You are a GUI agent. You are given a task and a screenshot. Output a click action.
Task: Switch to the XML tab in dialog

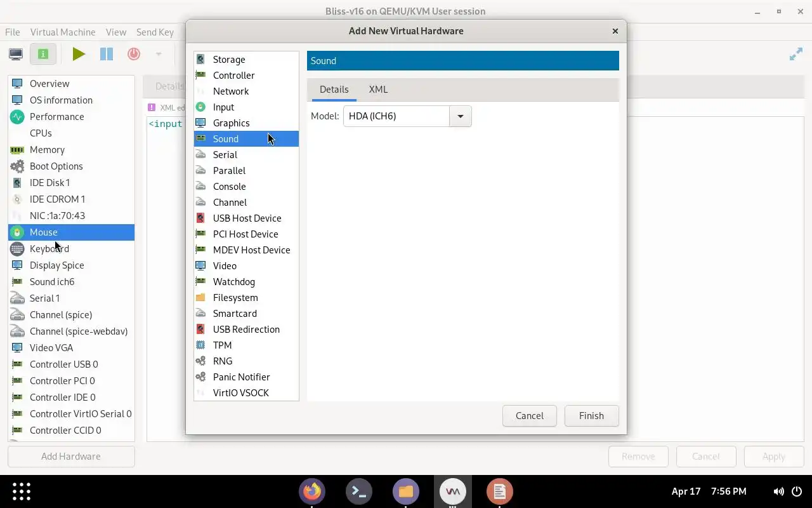coord(378,90)
